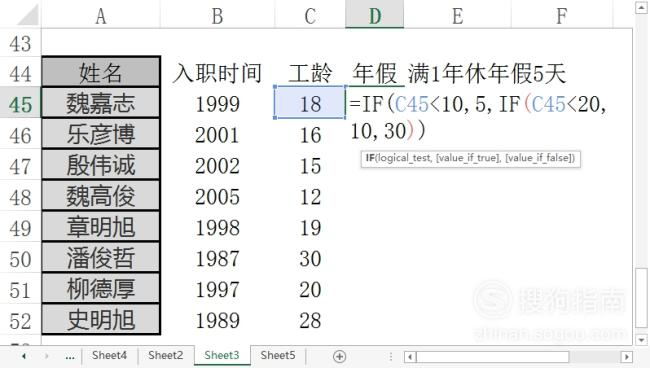Click the sheet tab bar splitter dots
The image size is (650, 368).
[x=390, y=356]
